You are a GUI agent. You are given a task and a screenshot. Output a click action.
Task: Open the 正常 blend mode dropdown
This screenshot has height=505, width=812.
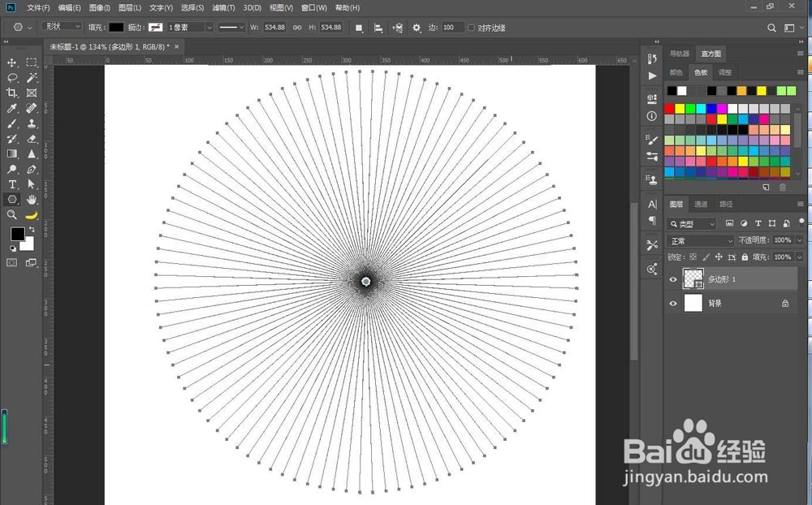[701, 241]
